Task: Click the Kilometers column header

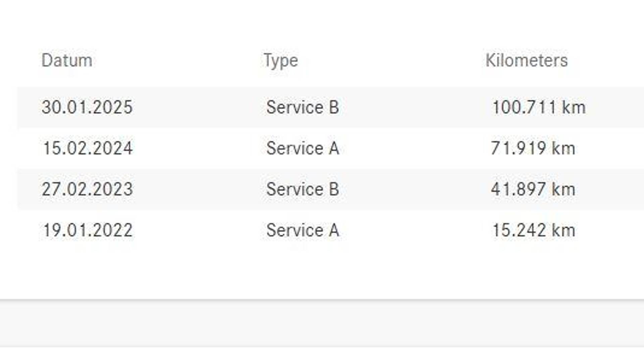Action: (x=526, y=61)
